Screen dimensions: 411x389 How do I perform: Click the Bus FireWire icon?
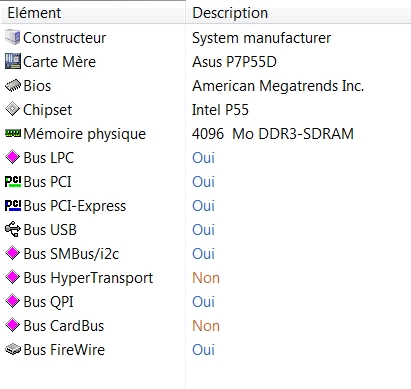[13, 349]
